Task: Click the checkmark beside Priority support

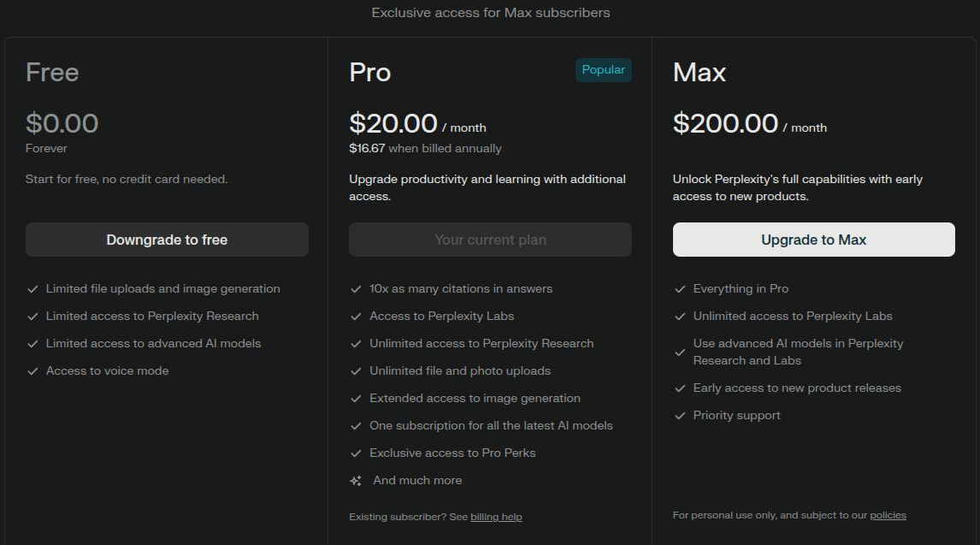Action: pos(680,416)
